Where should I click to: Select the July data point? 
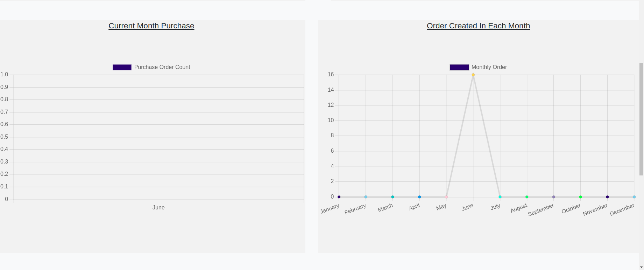coord(500,197)
